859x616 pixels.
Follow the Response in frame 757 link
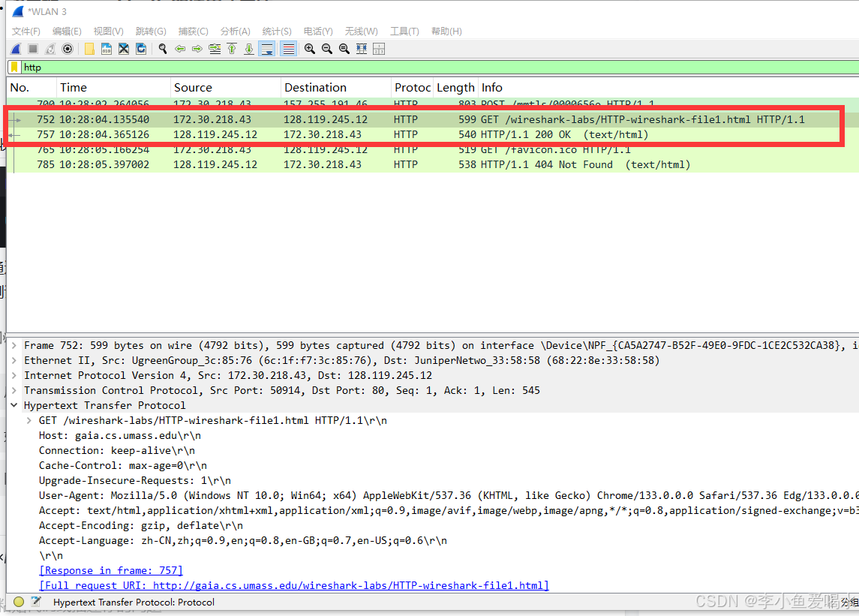pos(110,570)
